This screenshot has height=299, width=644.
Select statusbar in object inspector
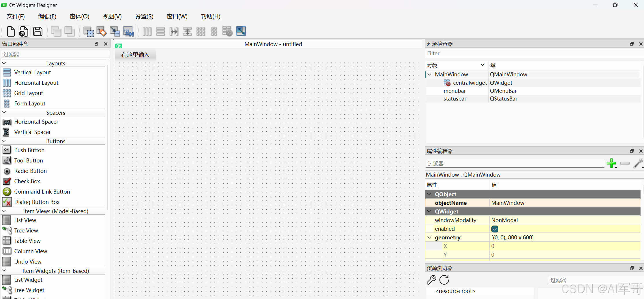[455, 99]
